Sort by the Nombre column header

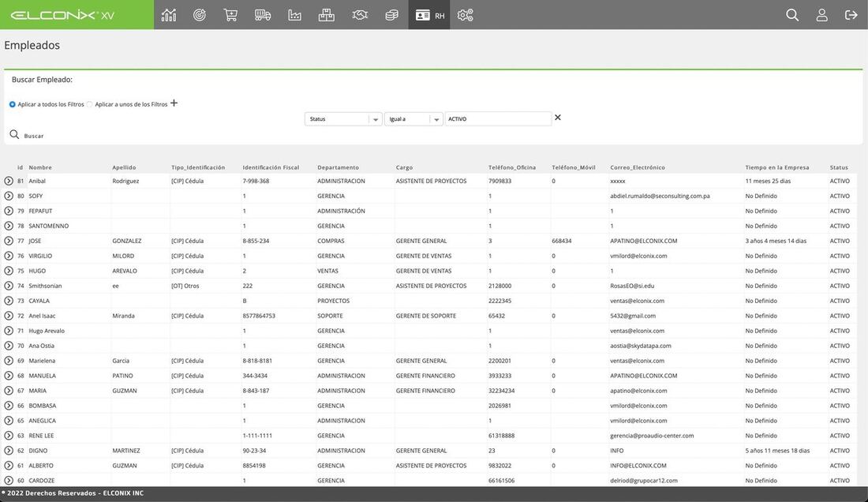click(40, 167)
